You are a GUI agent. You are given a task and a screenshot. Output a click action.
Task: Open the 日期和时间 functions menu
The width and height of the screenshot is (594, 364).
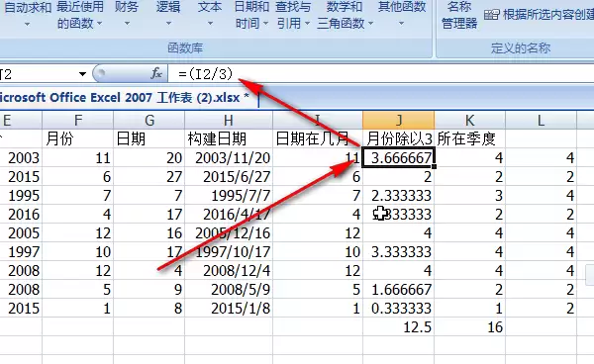pyautogui.click(x=251, y=15)
